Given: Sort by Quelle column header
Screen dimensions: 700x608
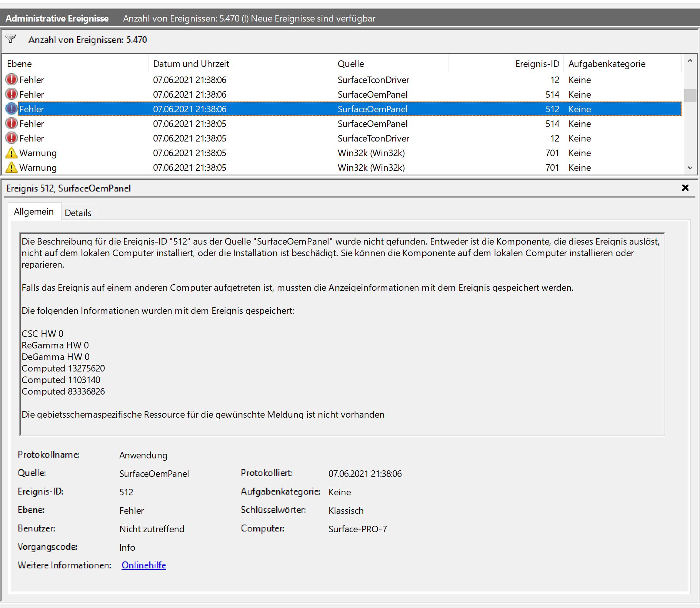Looking at the screenshot, I should click(x=390, y=64).
